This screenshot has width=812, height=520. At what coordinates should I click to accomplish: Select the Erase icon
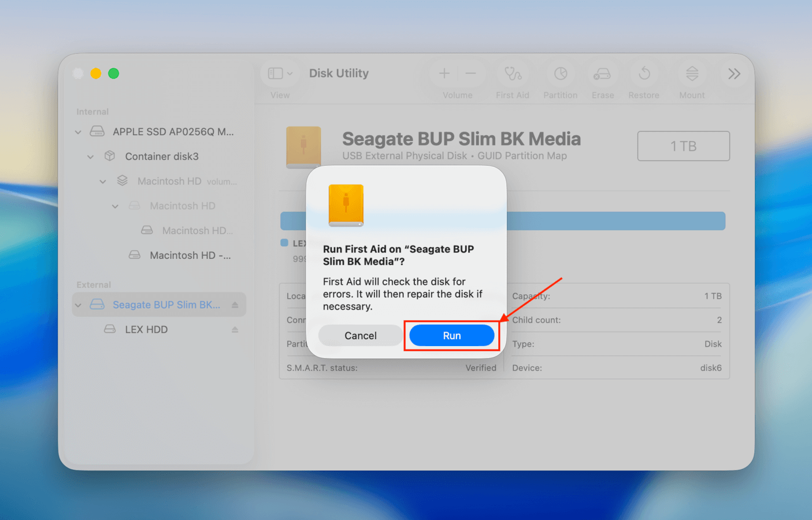pyautogui.click(x=602, y=74)
